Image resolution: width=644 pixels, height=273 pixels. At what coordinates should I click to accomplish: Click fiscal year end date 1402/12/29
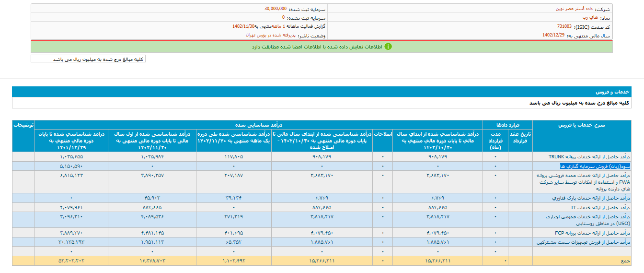click(x=553, y=36)
